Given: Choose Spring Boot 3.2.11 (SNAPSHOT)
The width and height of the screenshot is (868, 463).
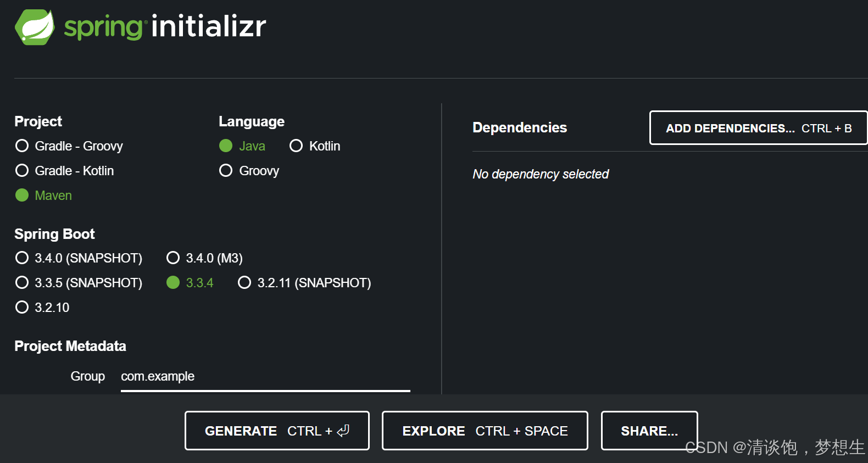Looking at the screenshot, I should click(244, 282).
